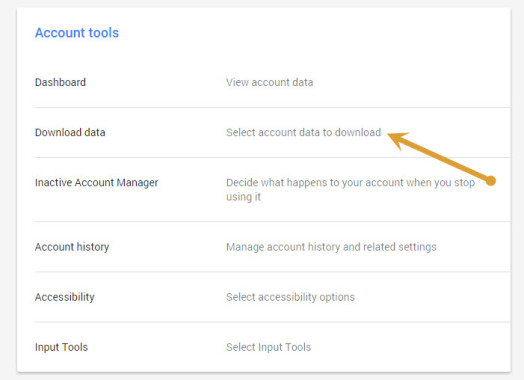
Task: Click 'Select account data to download' text
Action: click(x=303, y=132)
